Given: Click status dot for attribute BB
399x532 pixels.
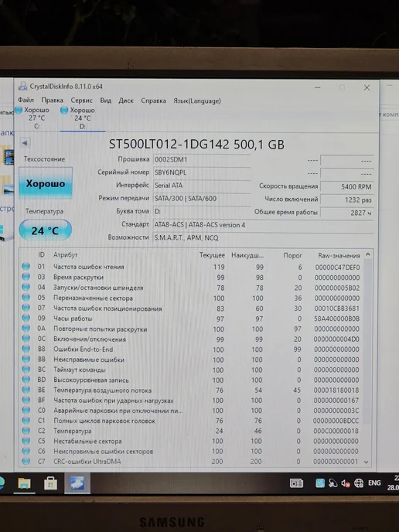Looking at the screenshot, I should click(26, 359).
